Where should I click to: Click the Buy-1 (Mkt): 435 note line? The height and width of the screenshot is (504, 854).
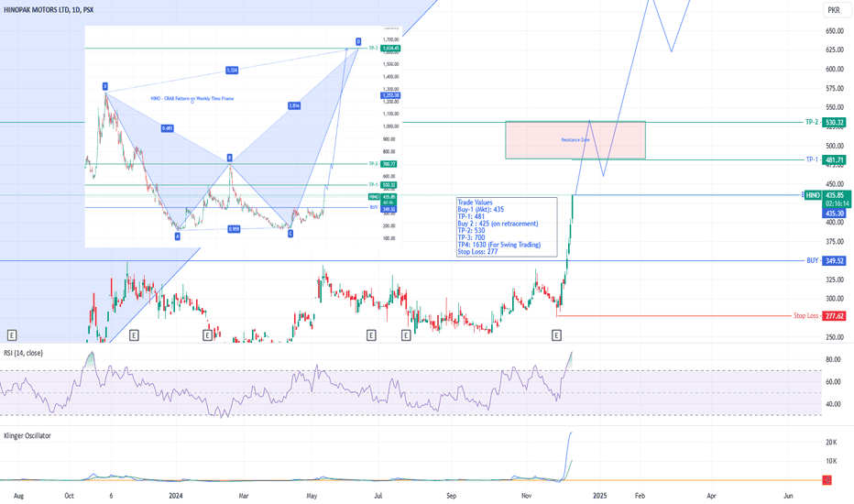[x=481, y=209]
